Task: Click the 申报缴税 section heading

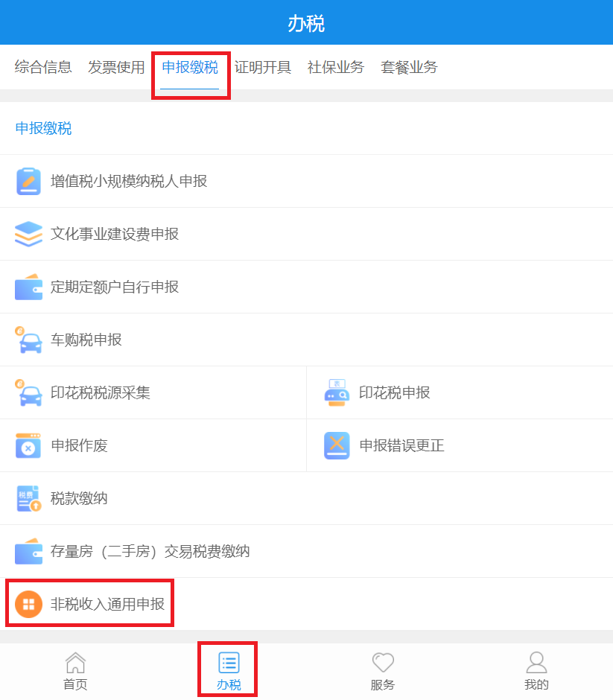Action: pos(43,129)
